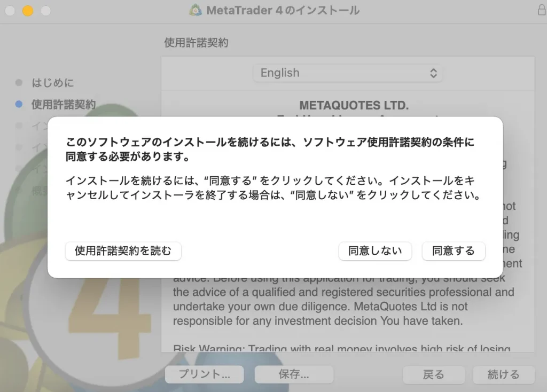Click the 同意しない (Disagree) button
This screenshot has height=392, width=547.
click(375, 251)
